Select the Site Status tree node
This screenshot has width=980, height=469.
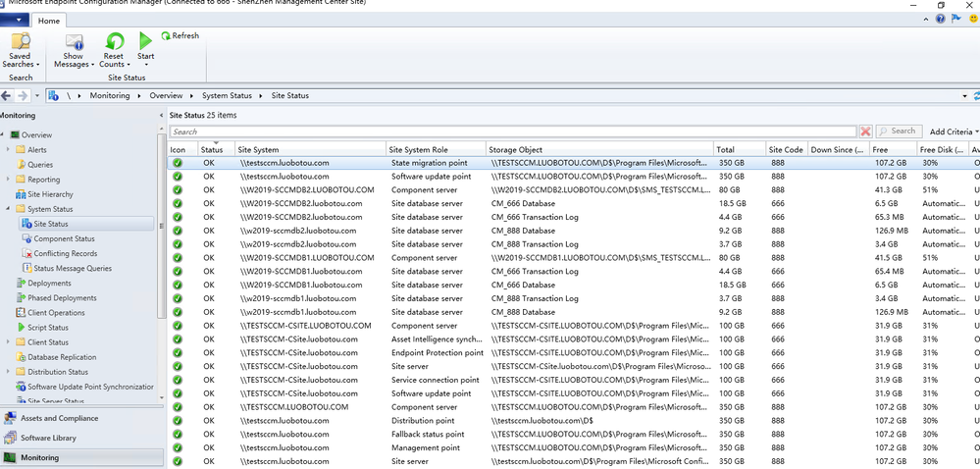pyautogui.click(x=86, y=224)
